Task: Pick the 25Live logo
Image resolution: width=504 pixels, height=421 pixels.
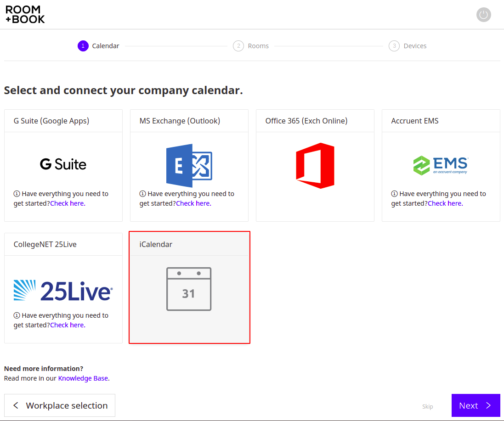Action: [x=63, y=291]
